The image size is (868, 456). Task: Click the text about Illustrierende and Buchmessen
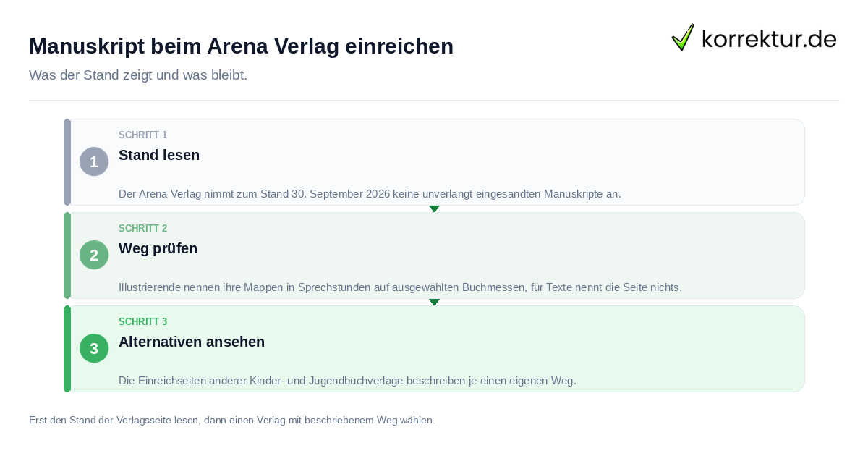[400, 287]
